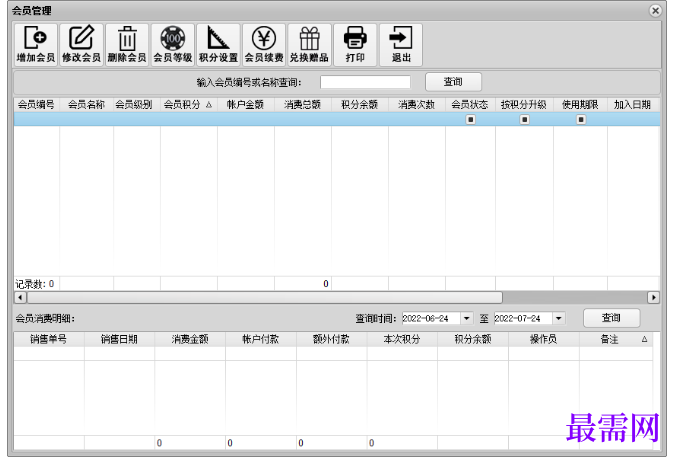Open 兑换赠品 gift exchange

(310, 45)
